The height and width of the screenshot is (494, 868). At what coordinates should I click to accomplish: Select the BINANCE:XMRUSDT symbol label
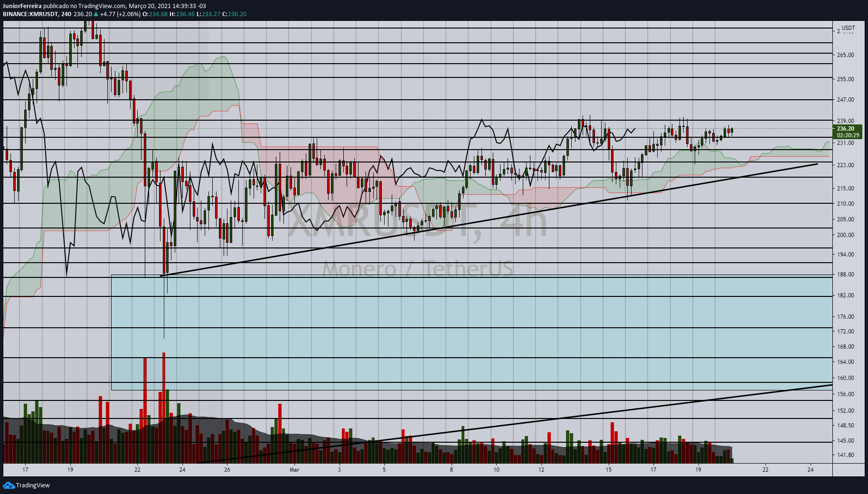pos(30,14)
